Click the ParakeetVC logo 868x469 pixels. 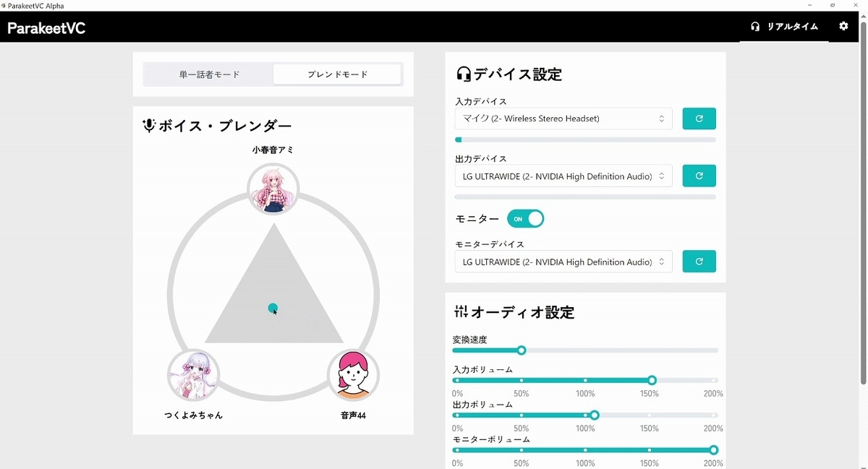coord(46,28)
